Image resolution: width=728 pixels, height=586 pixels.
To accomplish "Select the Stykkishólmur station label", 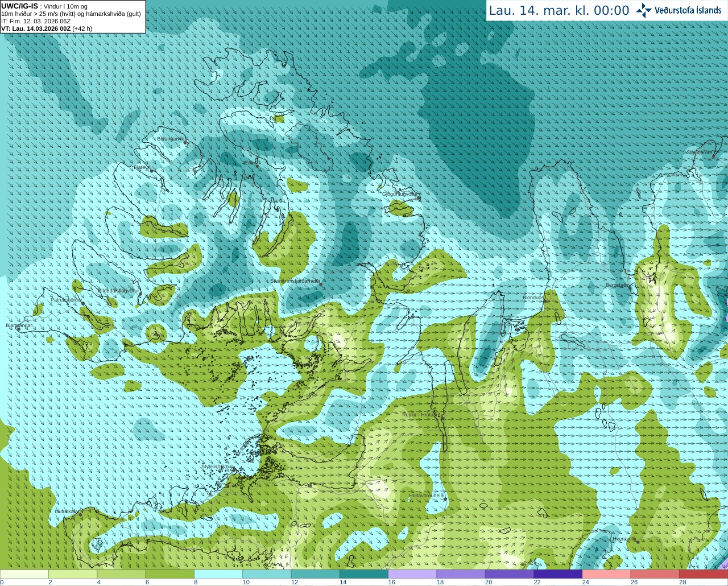I will tap(218, 467).
